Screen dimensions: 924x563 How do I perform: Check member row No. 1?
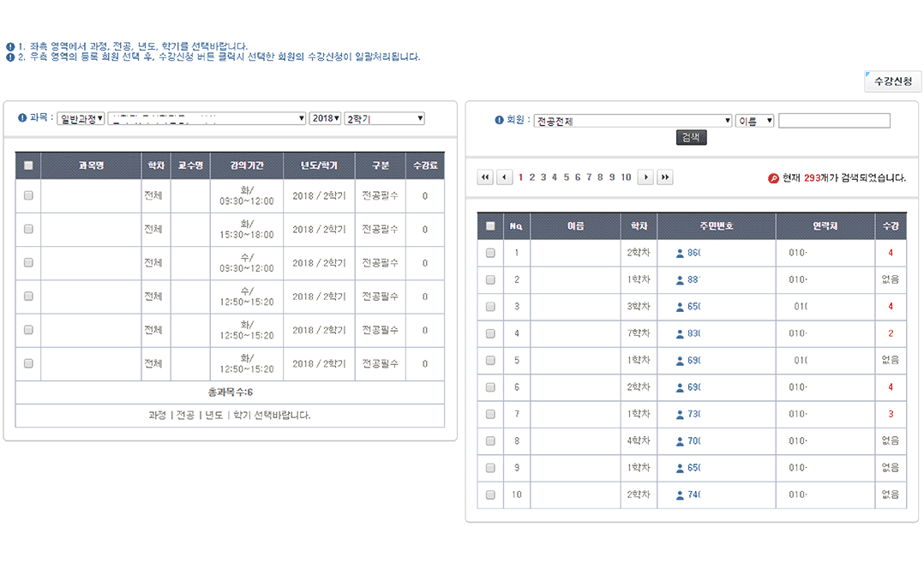490,253
